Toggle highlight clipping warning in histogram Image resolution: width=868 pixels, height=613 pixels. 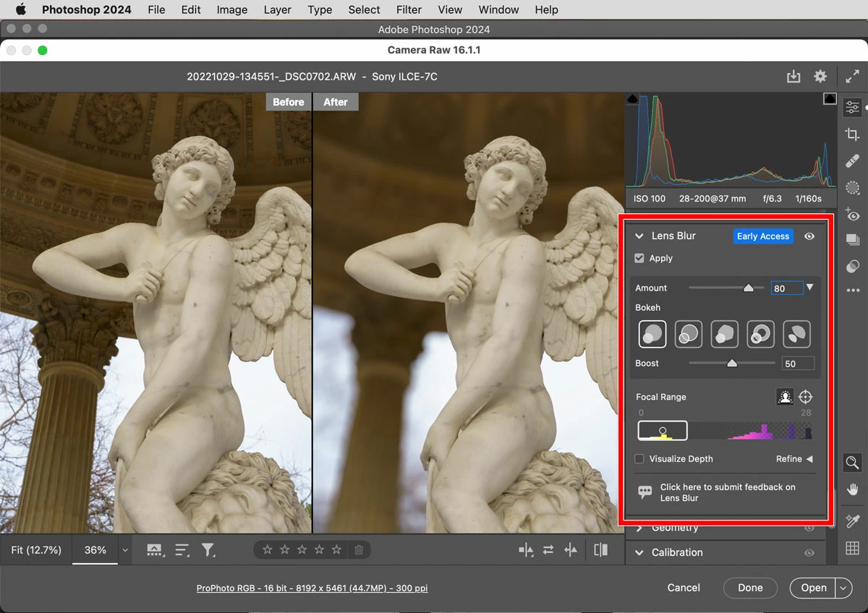click(x=830, y=99)
